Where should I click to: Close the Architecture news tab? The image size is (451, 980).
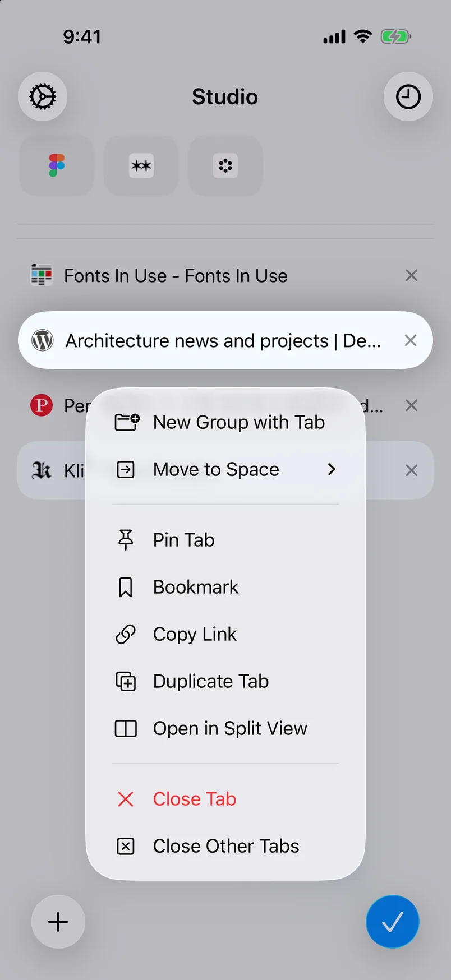pyautogui.click(x=411, y=340)
